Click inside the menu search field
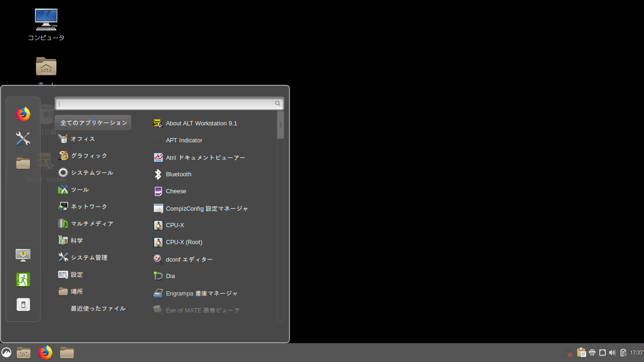 click(169, 103)
